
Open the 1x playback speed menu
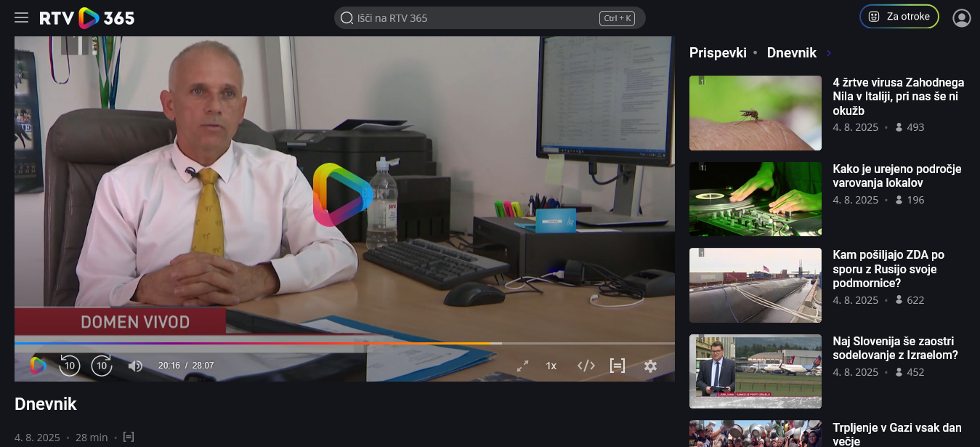tap(551, 366)
